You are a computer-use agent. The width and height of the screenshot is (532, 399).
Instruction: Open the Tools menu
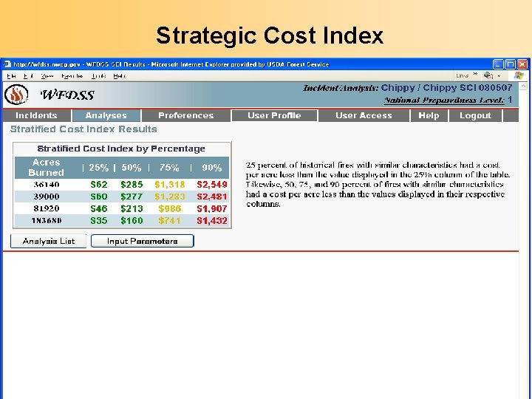point(98,75)
